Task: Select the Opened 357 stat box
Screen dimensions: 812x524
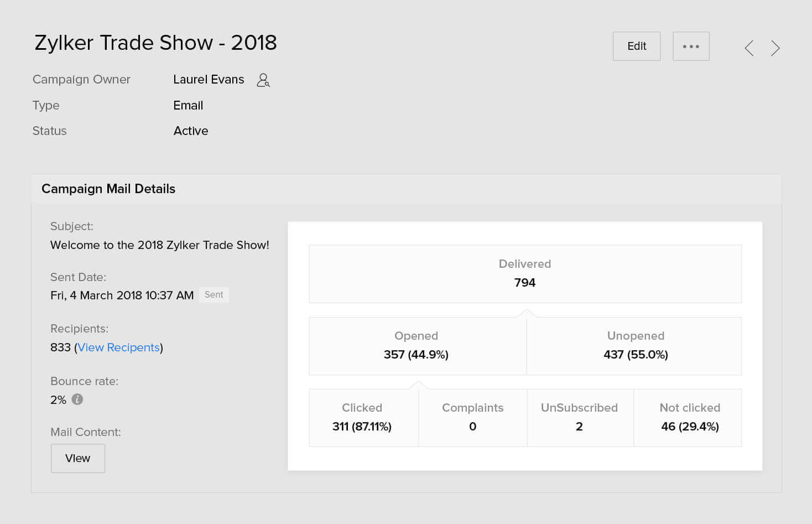Action: tap(417, 346)
